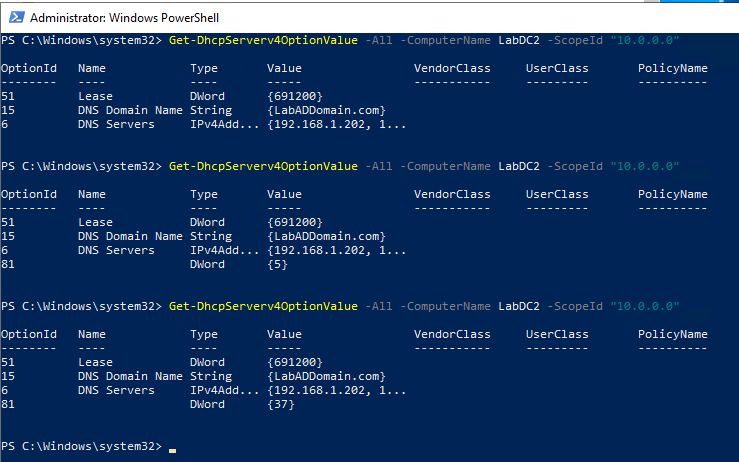
Task: Click the {691200} lease value in the third table
Action: pos(295,362)
